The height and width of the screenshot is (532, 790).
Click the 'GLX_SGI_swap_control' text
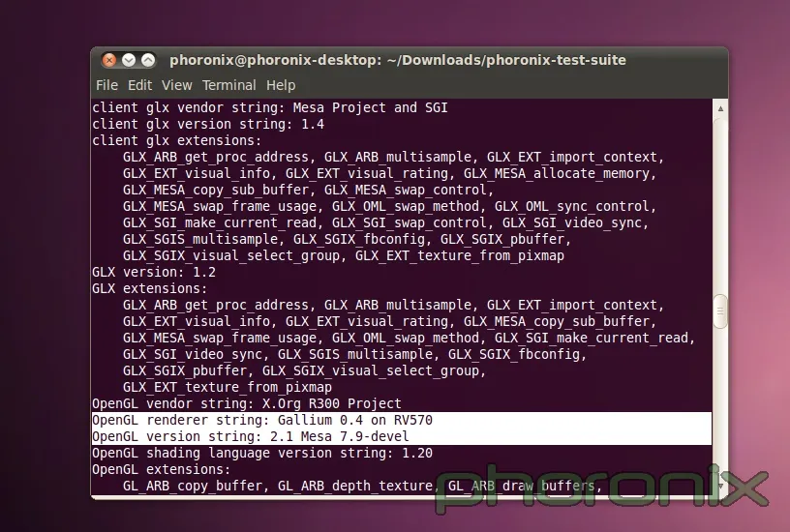(x=410, y=223)
